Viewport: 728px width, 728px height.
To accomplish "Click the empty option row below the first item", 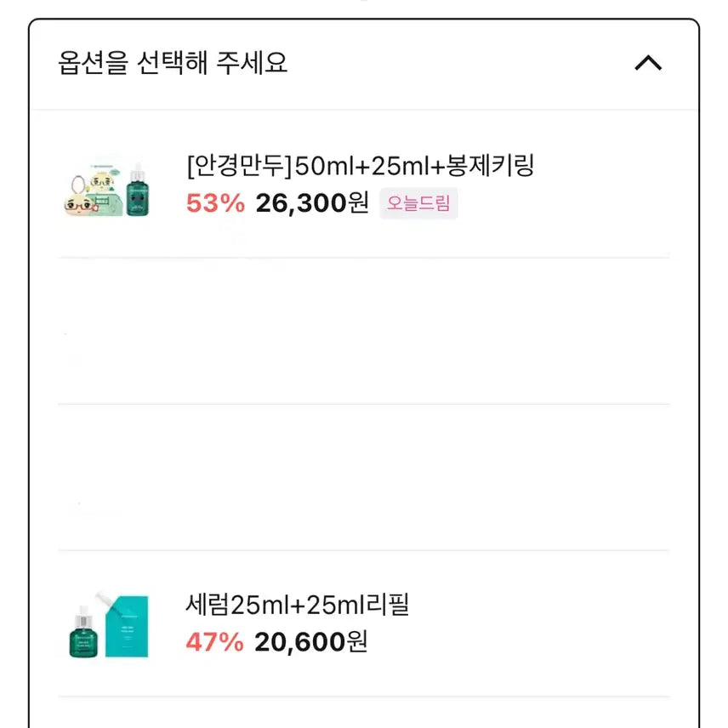I will tap(364, 327).
